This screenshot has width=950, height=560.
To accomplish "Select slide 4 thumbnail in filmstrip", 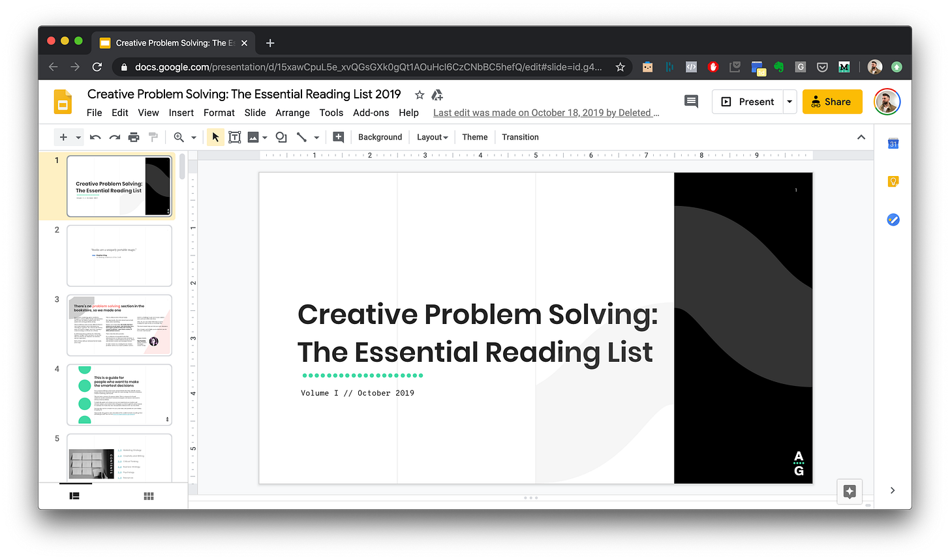I will (x=119, y=394).
